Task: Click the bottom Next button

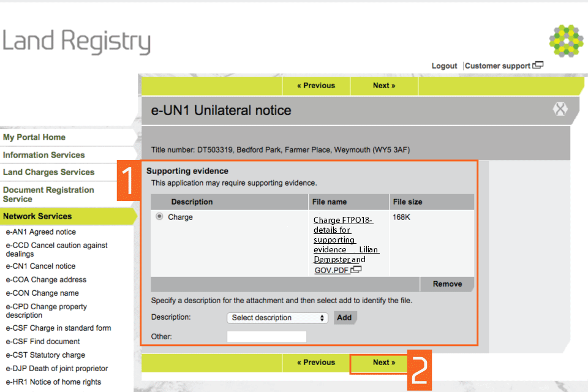Action: (384, 363)
